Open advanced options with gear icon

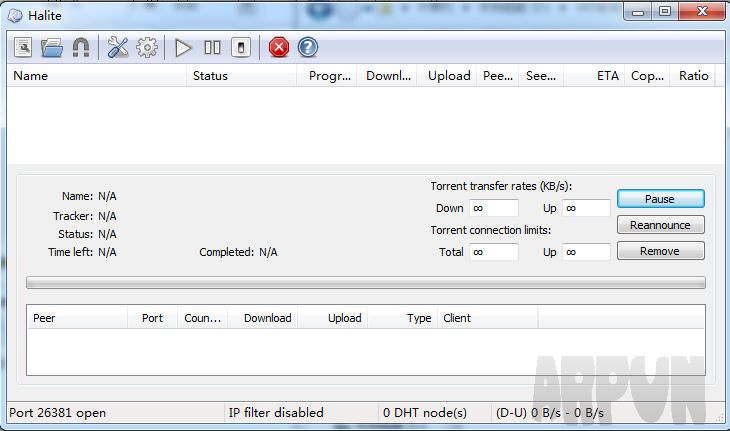tap(147, 47)
